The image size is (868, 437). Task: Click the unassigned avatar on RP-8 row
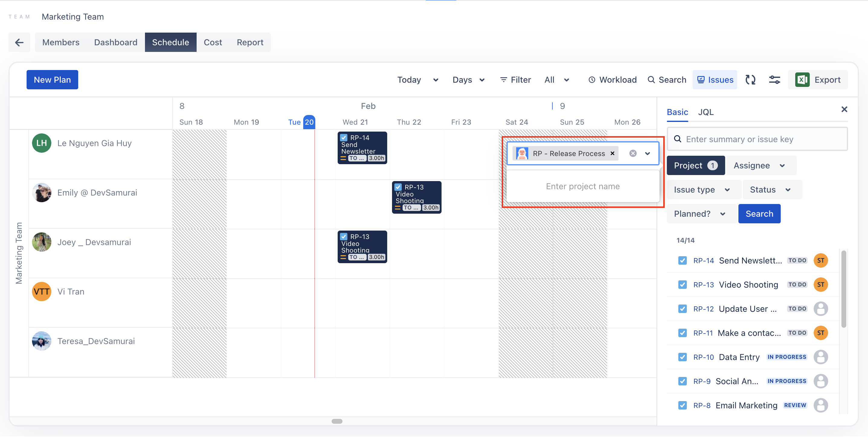[821, 406]
